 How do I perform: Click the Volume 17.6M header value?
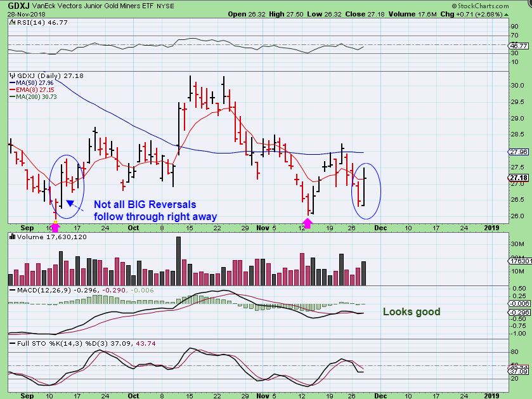[x=413, y=14]
